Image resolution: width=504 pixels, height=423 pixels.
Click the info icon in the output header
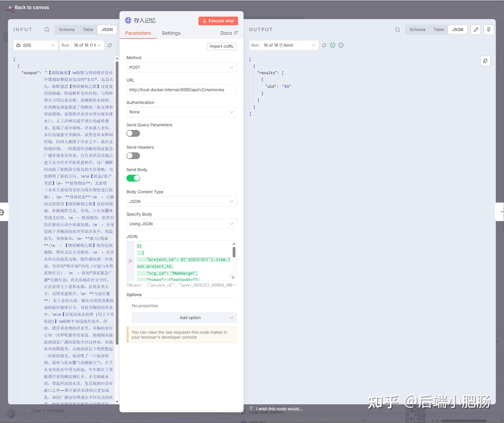341,45
